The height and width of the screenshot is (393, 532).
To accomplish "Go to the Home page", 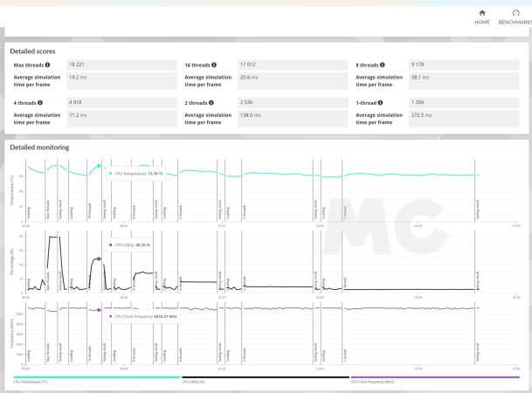I will coord(481,17).
